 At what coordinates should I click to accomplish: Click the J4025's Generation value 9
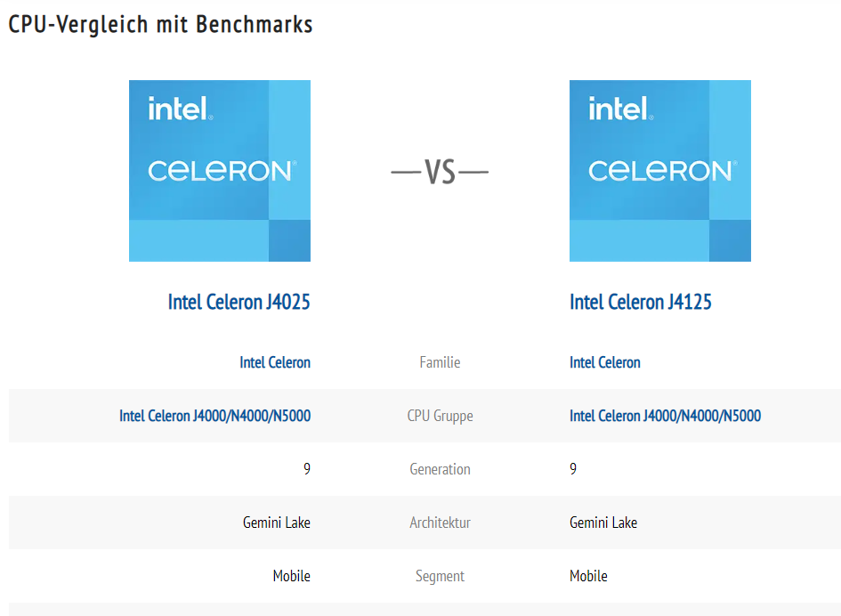point(307,469)
